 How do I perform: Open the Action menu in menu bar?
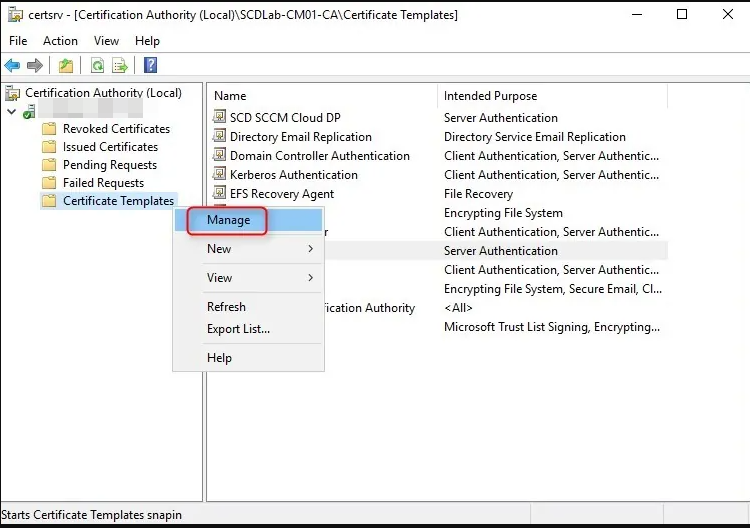pos(60,41)
